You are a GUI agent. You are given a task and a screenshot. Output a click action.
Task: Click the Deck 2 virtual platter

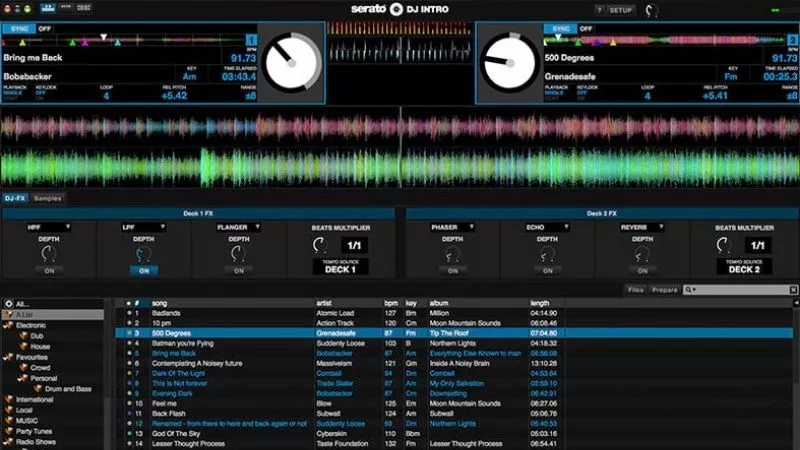[510, 63]
